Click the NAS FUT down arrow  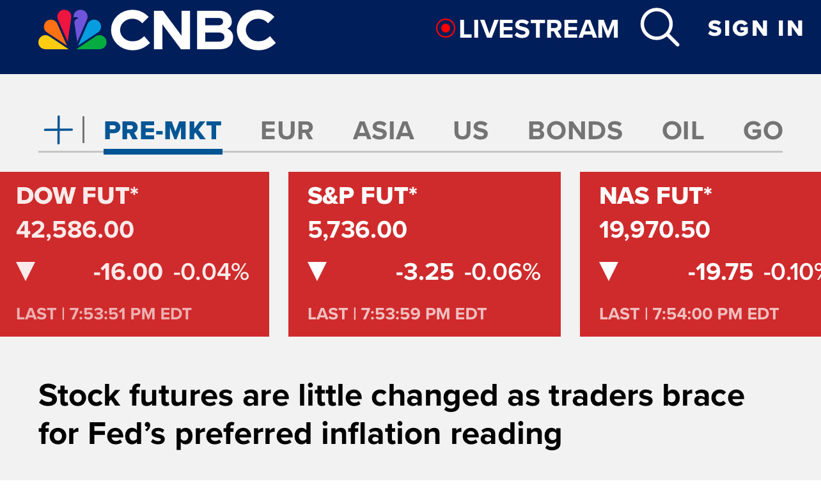(609, 272)
